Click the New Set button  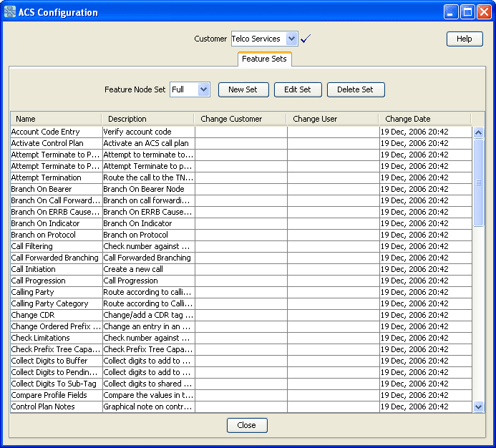tap(243, 90)
